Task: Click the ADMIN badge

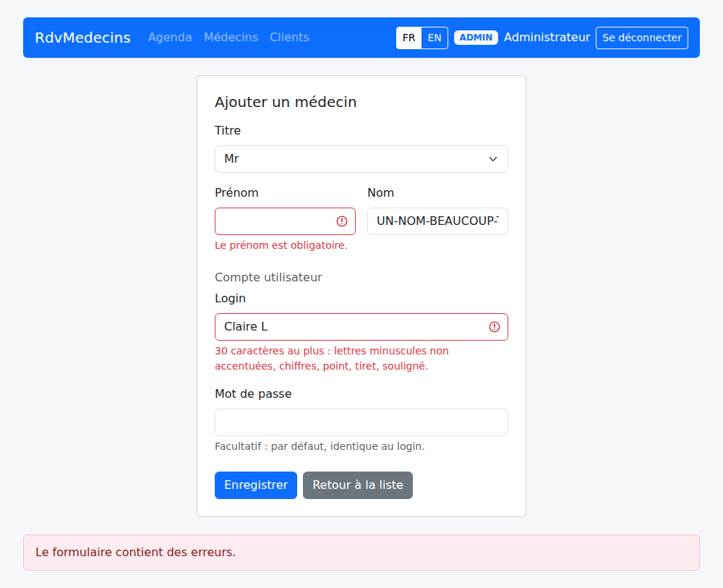Action: point(476,38)
